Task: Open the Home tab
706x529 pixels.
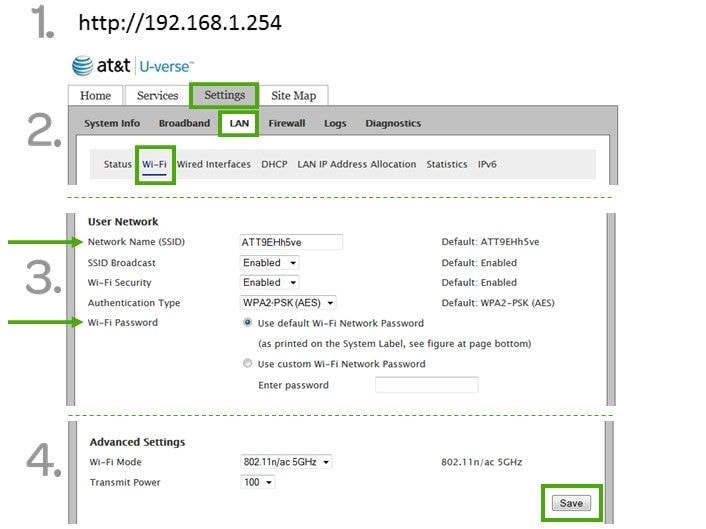Action: (96, 96)
